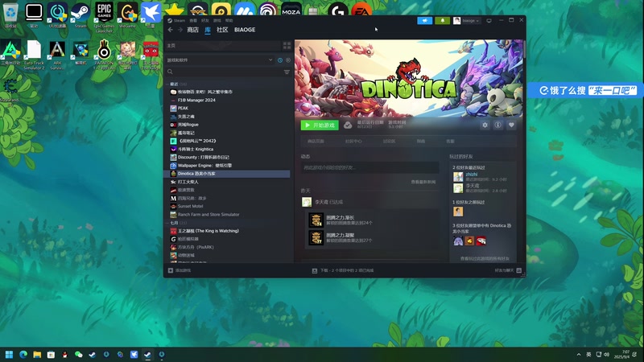Viewport: 644px width, 362px height.
Task: Open the 社区 community tab
Action: tap(222, 30)
